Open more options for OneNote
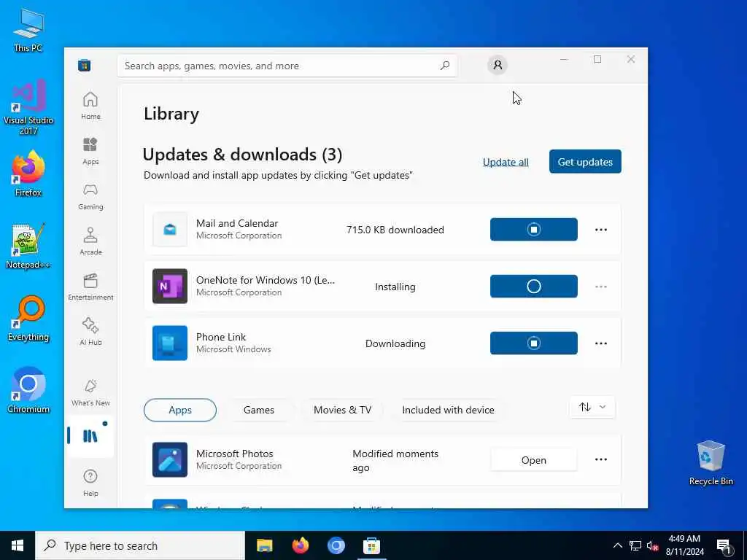The width and height of the screenshot is (747, 560). (x=601, y=287)
